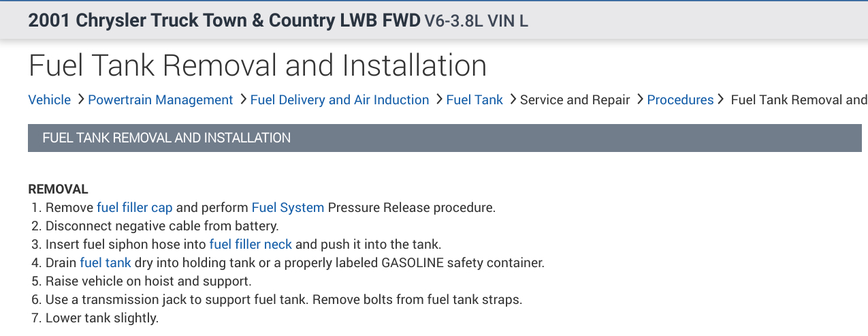Open the Powertrain Management breadcrumb
The image size is (868, 336).
tap(160, 100)
